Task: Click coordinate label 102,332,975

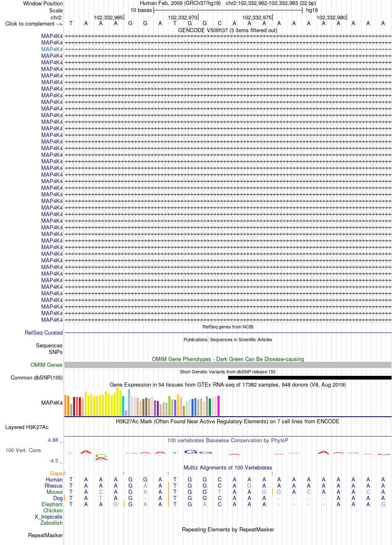Action: 257,17
